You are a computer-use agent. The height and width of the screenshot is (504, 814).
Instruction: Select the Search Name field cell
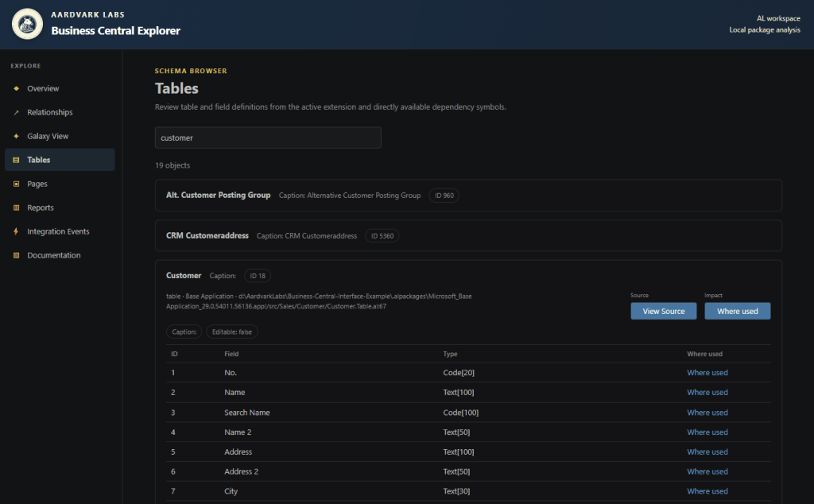(246, 413)
